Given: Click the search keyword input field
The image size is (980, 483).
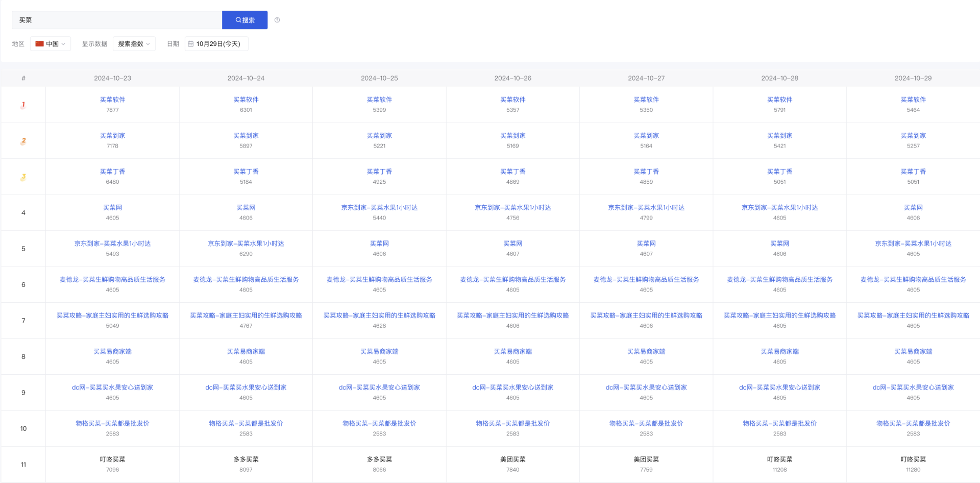Looking at the screenshot, I should click(117, 20).
